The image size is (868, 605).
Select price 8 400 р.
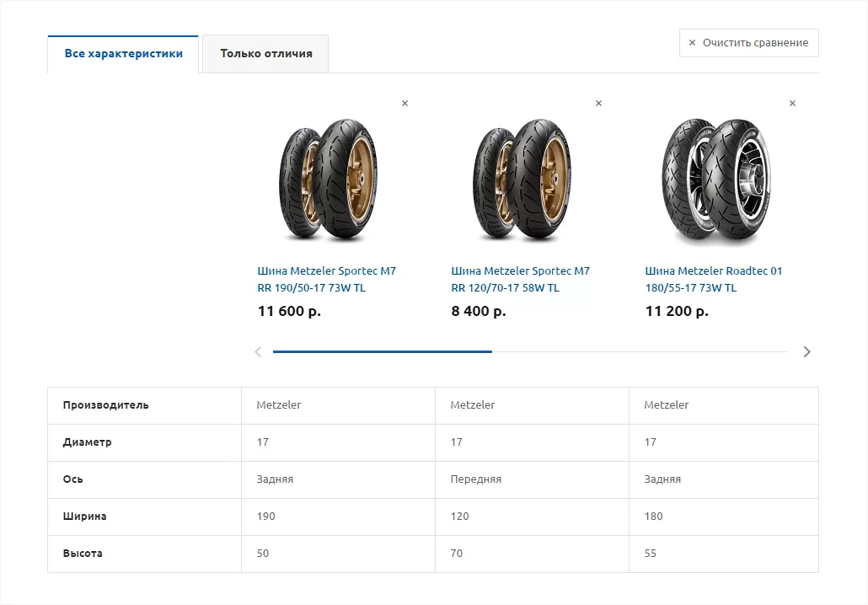479,311
